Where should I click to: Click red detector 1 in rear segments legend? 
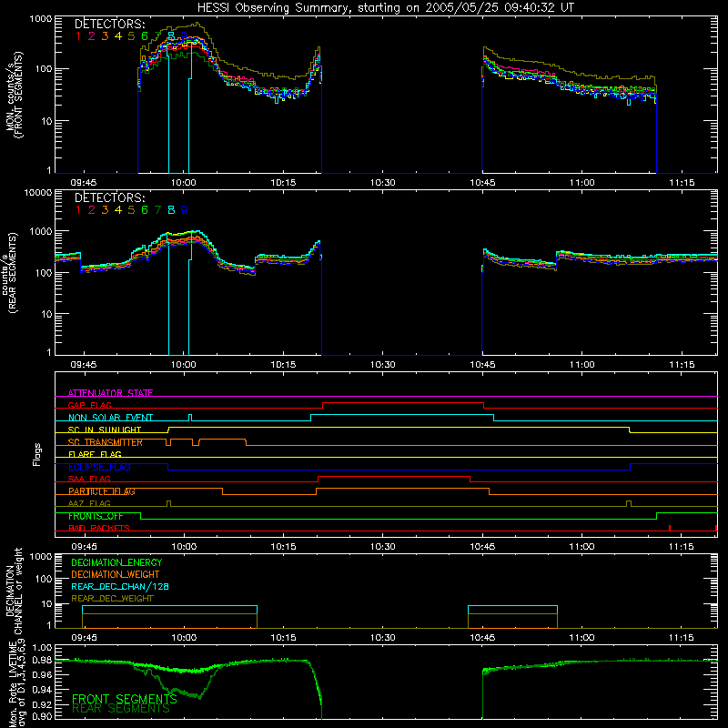78,210
